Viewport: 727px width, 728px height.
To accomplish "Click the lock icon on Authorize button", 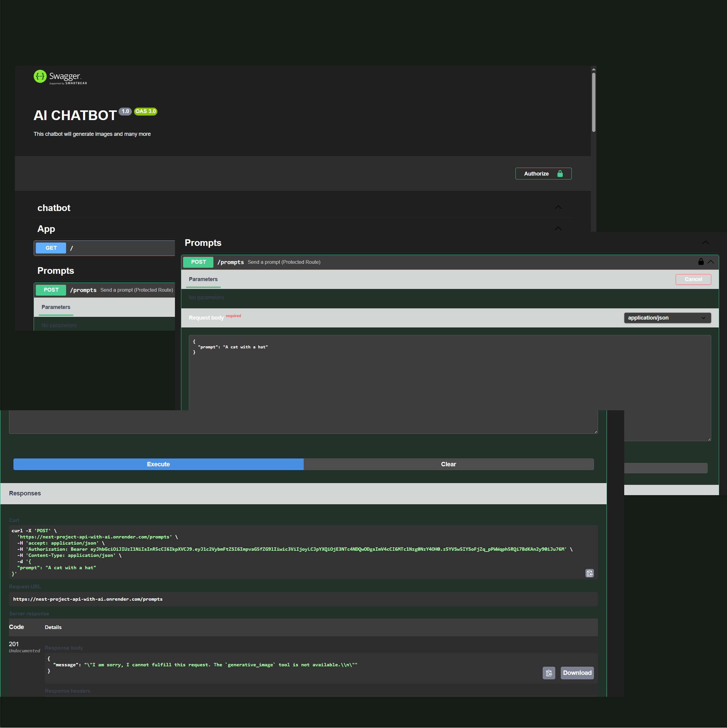I will pyautogui.click(x=560, y=174).
